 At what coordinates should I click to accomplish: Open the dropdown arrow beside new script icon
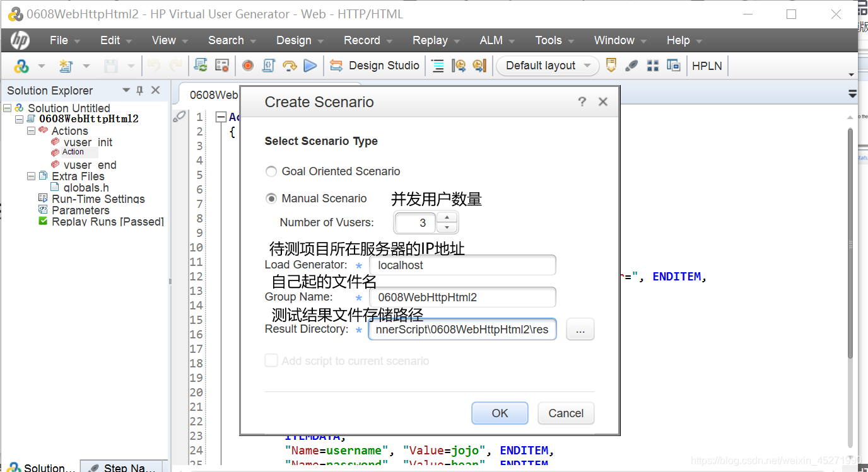86,66
